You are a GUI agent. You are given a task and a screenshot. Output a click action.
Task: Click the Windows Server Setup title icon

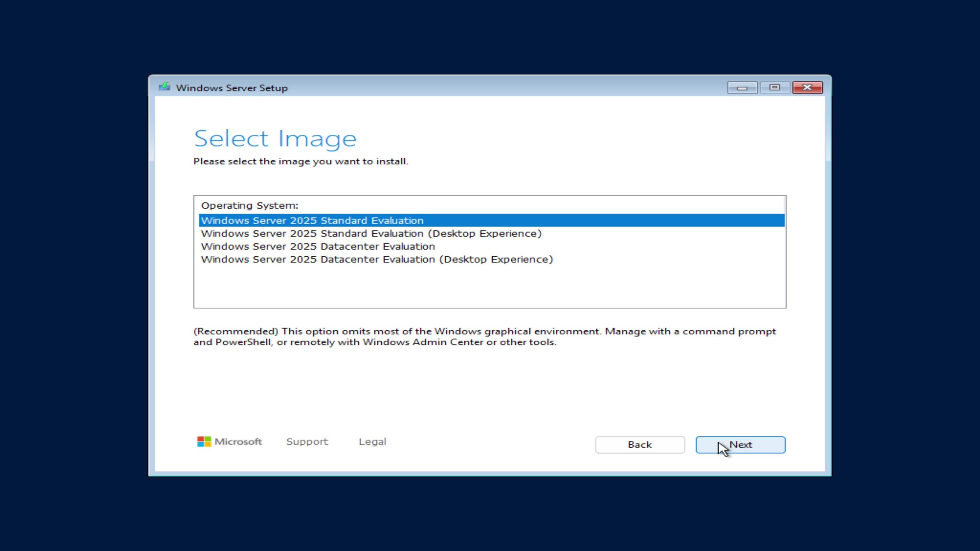click(x=164, y=87)
